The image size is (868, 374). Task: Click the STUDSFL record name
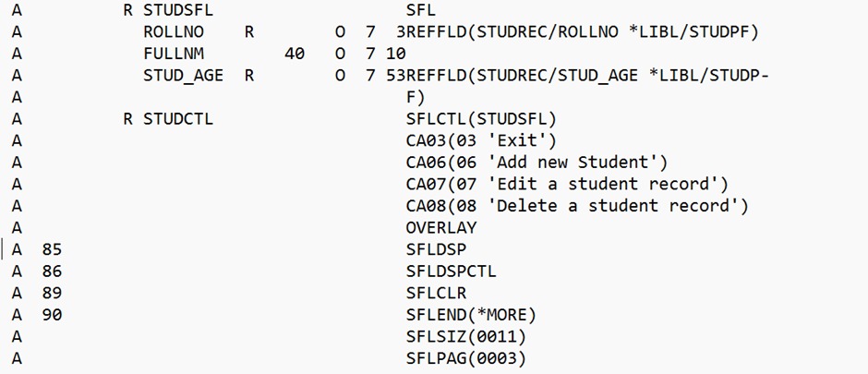177,10
